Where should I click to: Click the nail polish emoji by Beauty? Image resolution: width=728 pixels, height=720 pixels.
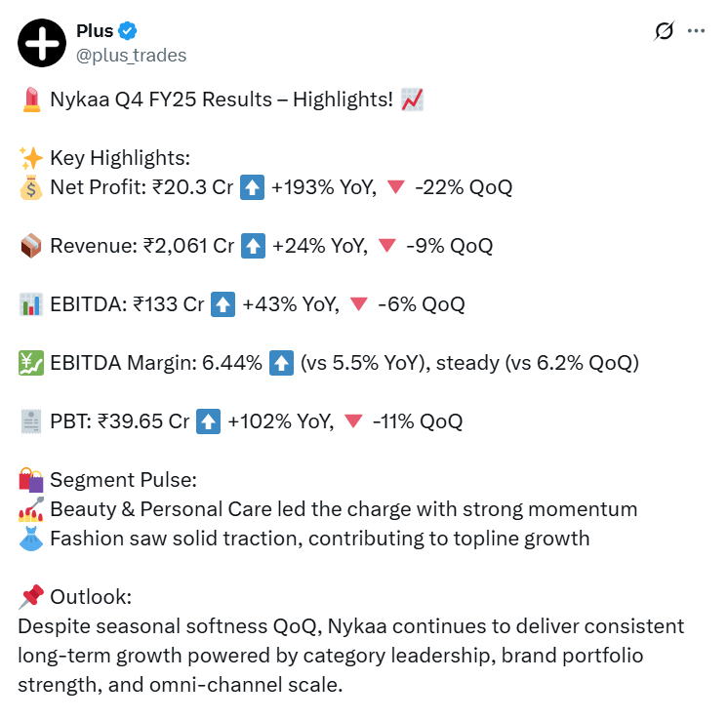point(30,509)
